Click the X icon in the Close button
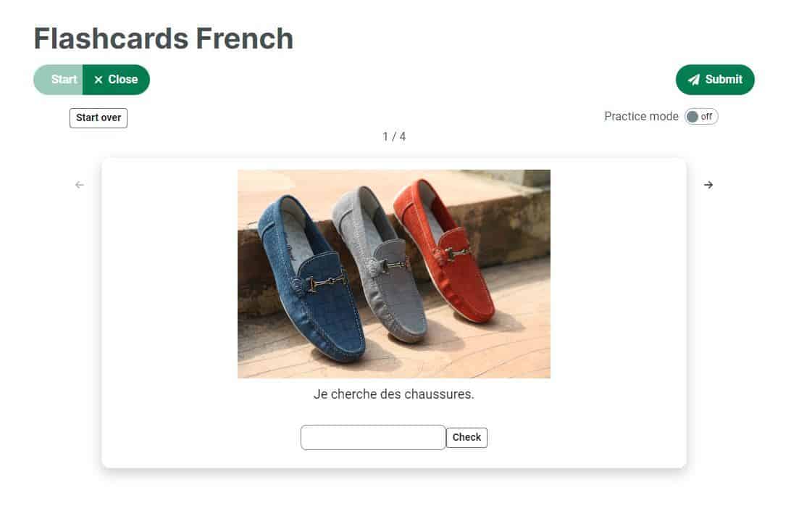812x519 pixels. pyautogui.click(x=99, y=80)
